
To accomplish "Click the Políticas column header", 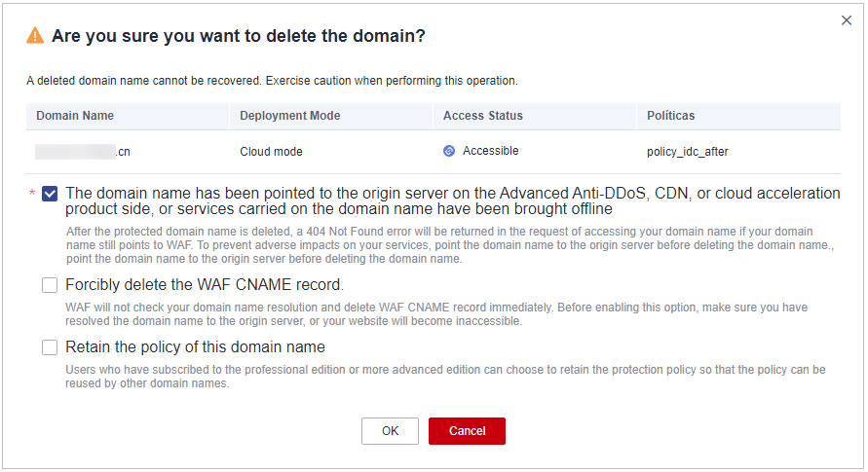I will 670,116.
